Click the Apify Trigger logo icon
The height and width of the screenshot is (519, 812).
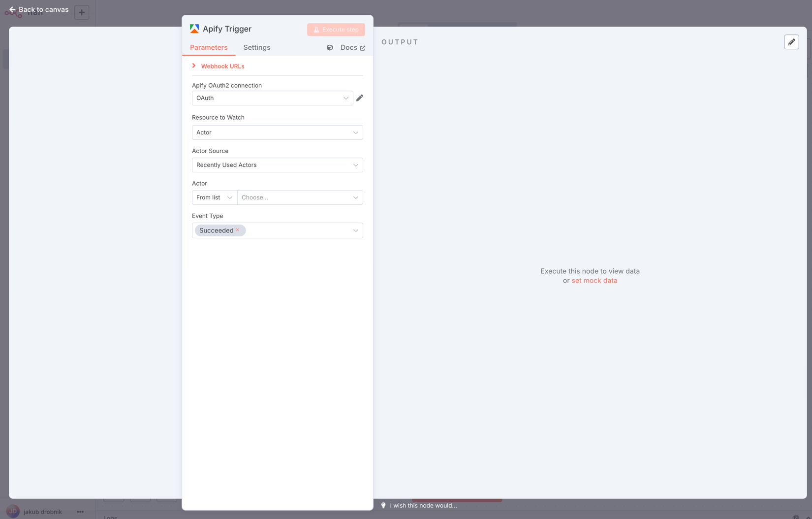tap(194, 29)
